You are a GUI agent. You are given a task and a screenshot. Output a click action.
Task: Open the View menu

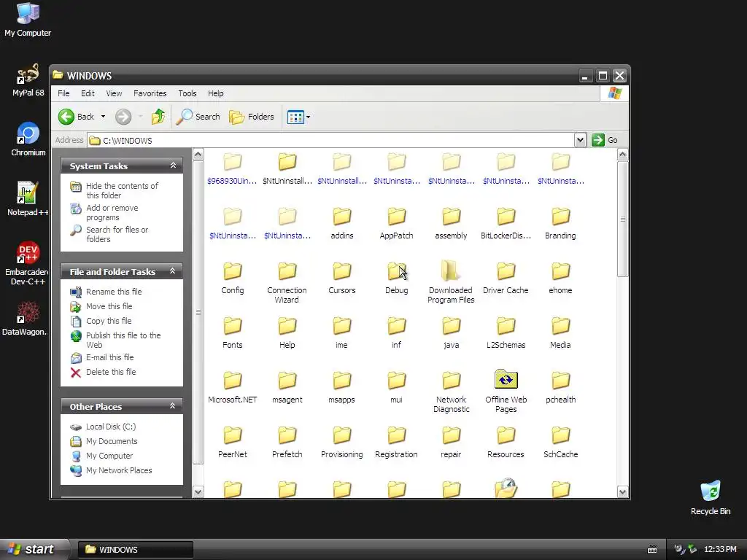tap(114, 93)
